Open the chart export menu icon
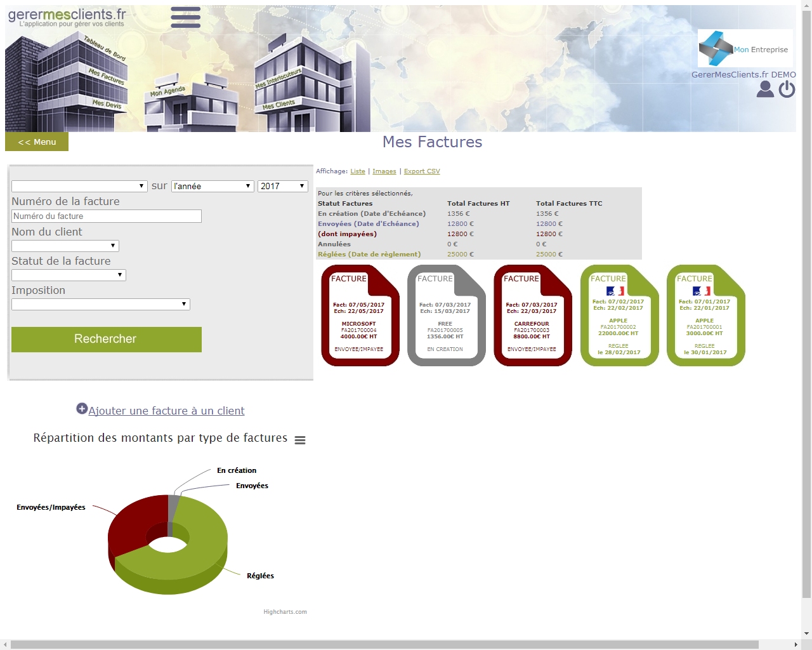Viewport: 812px width, 650px height. (300, 440)
